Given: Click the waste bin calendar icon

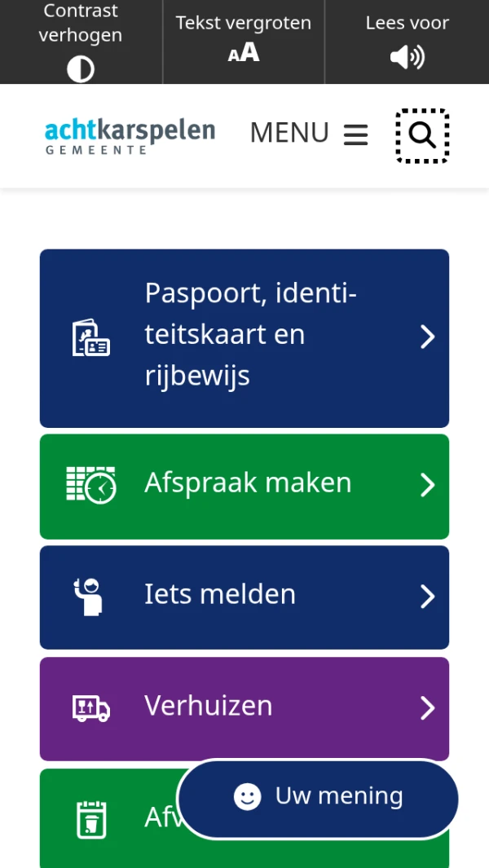Looking at the screenshot, I should (x=91, y=818).
